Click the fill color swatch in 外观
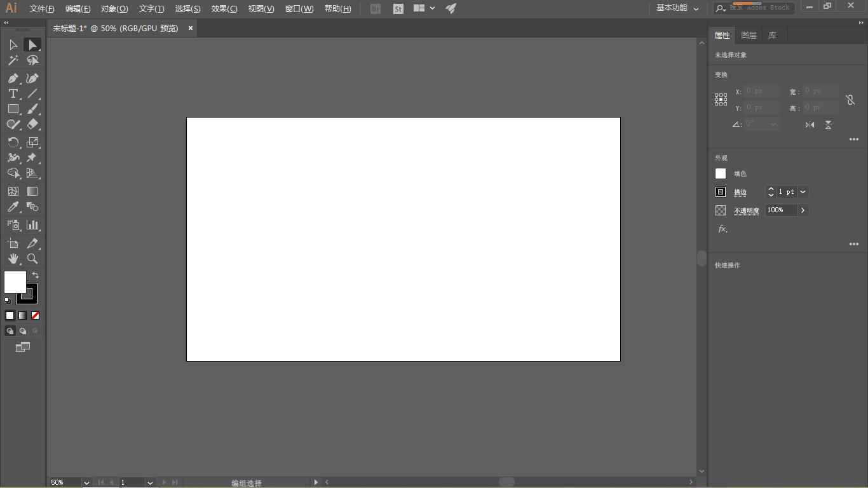This screenshot has height=488, width=868. click(721, 173)
